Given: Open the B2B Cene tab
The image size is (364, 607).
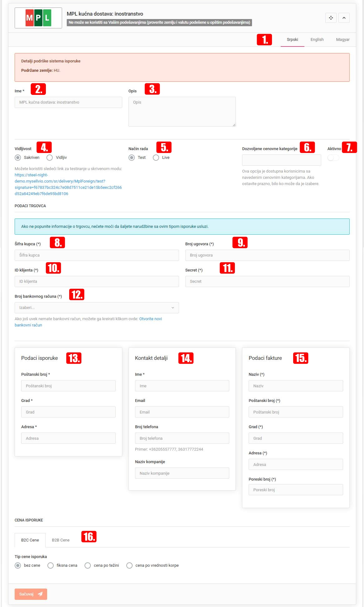Looking at the screenshot, I should click(61, 540).
